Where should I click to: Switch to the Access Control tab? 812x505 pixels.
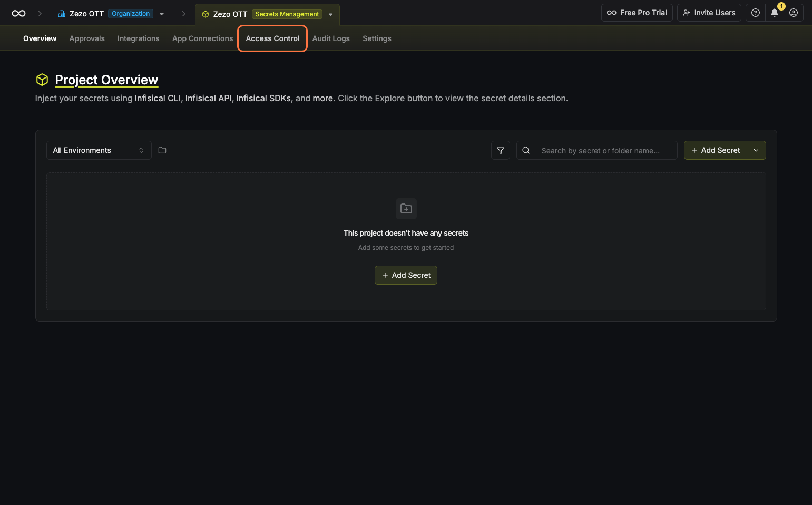coord(272,38)
